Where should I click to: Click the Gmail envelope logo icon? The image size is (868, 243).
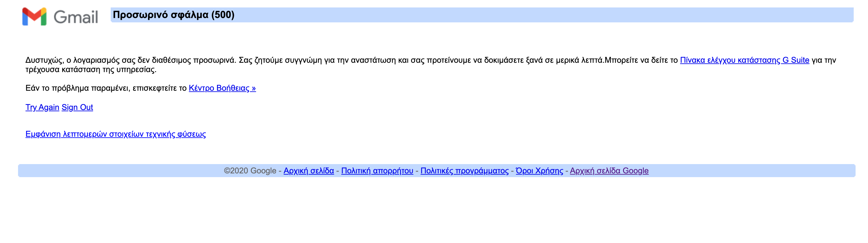(34, 16)
